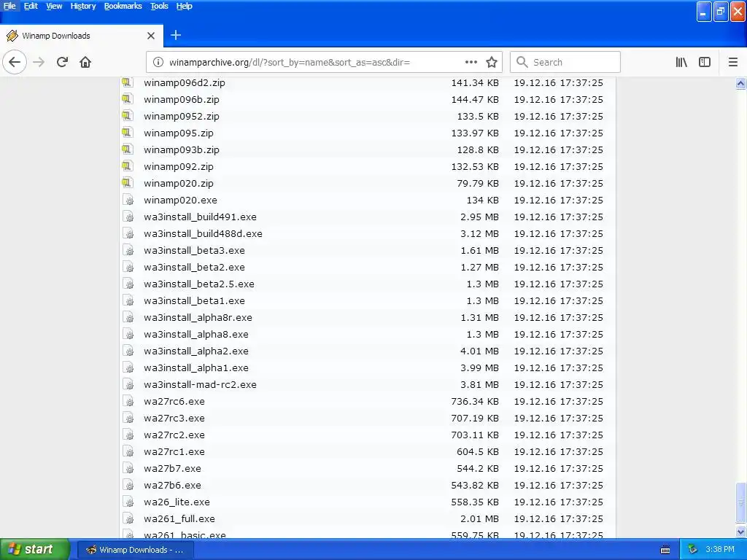Open the Bookmarks menu
The image size is (747, 560).
[x=123, y=6]
